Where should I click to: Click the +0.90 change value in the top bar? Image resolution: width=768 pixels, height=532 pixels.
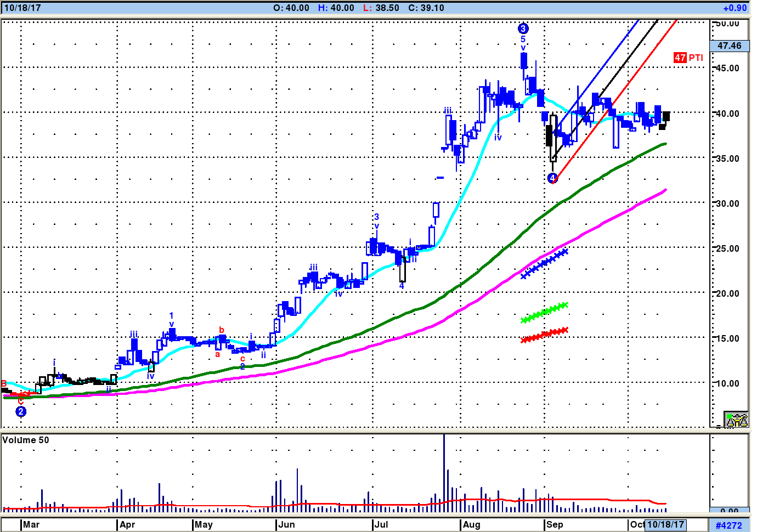735,8
